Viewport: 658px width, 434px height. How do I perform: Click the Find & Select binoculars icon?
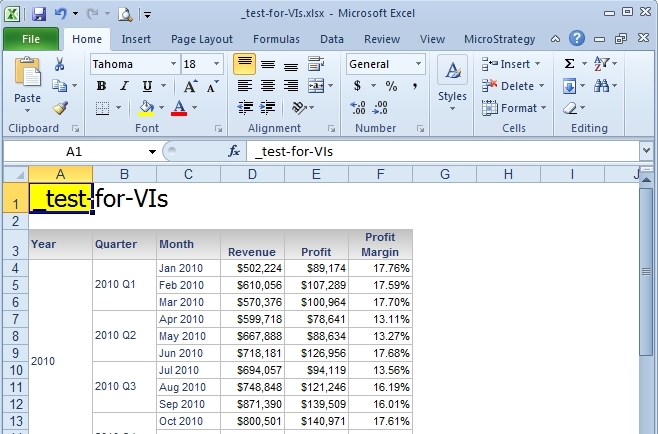(601, 86)
